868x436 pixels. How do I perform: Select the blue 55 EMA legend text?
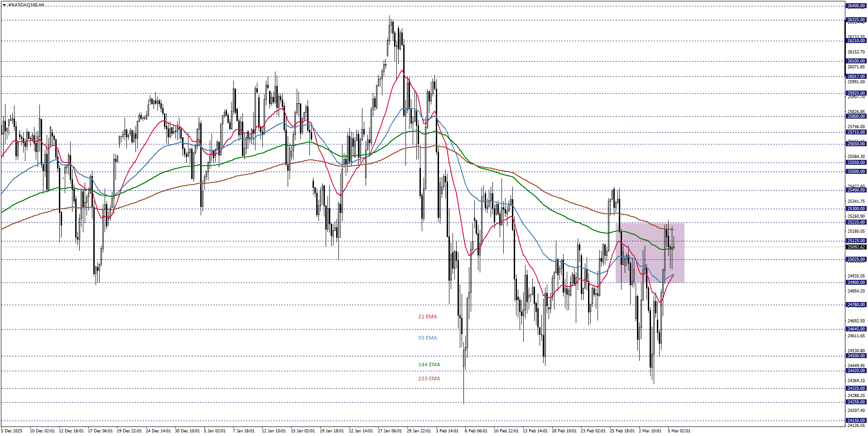click(x=426, y=337)
